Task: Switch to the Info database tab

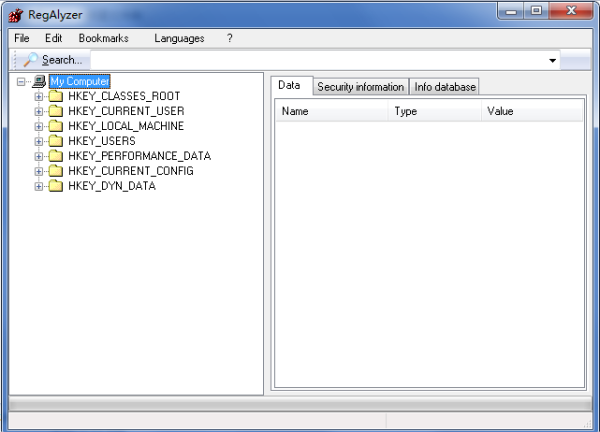Action: (445, 87)
